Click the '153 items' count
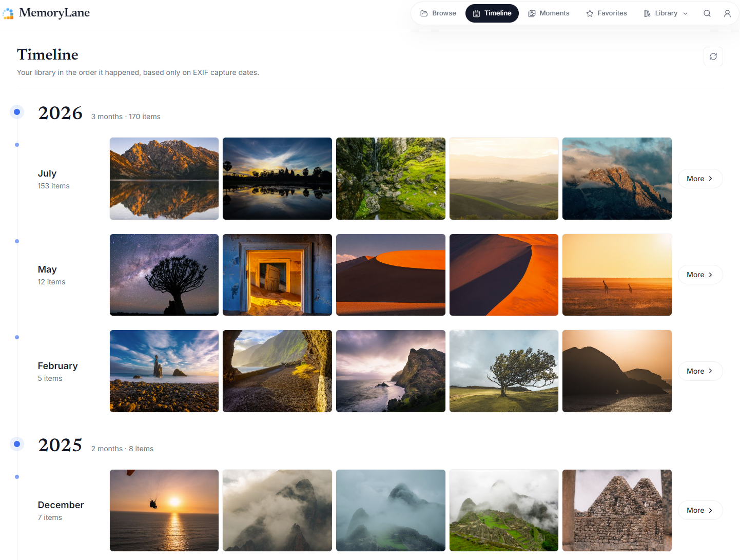 point(53,186)
